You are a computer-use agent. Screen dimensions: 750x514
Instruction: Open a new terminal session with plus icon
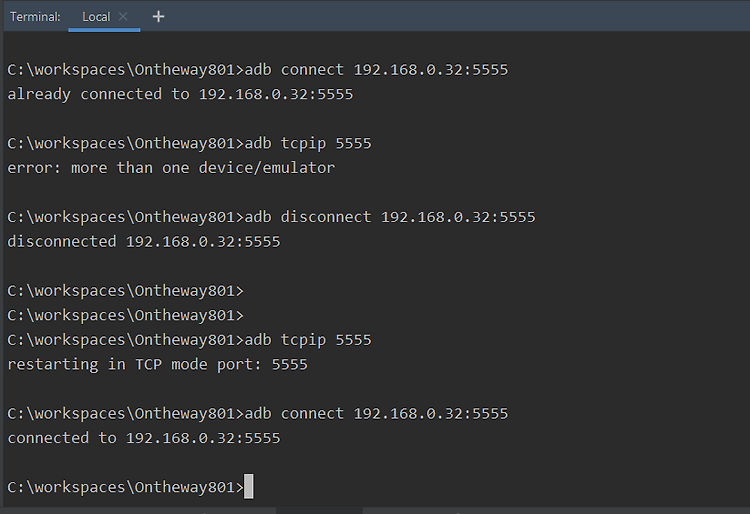(x=158, y=17)
